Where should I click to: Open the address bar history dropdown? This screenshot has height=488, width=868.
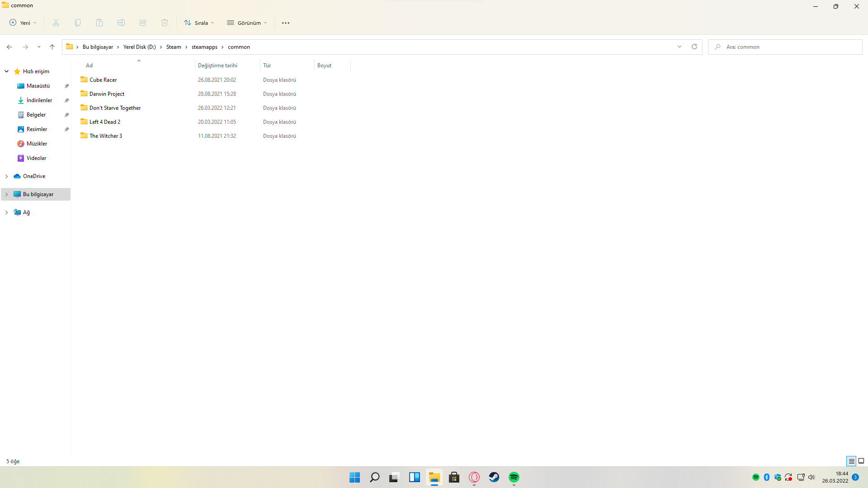point(679,47)
